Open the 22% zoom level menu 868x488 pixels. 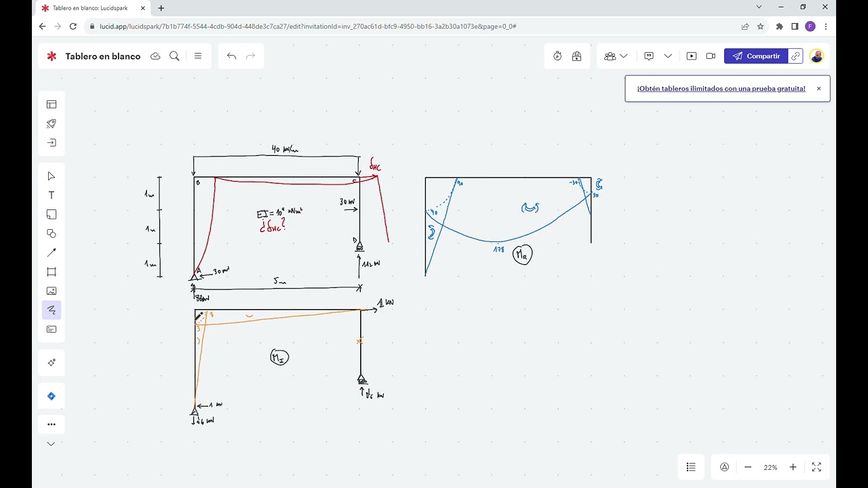tap(770, 468)
